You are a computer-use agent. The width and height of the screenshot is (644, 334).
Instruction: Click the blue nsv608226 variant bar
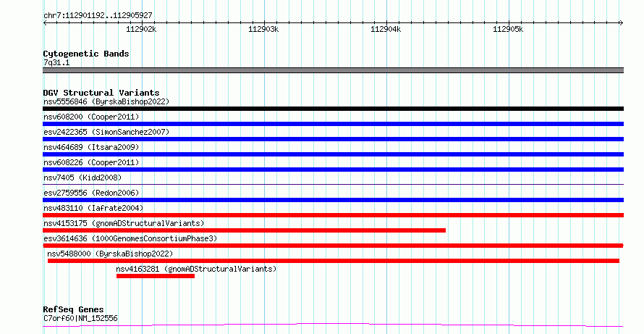pos(333,170)
